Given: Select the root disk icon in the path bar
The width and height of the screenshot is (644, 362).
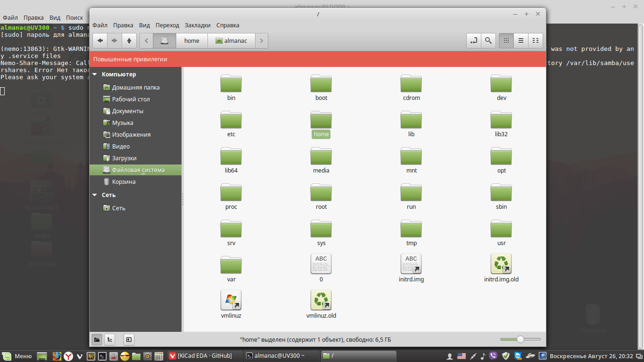Looking at the screenshot, I should 164,41.
